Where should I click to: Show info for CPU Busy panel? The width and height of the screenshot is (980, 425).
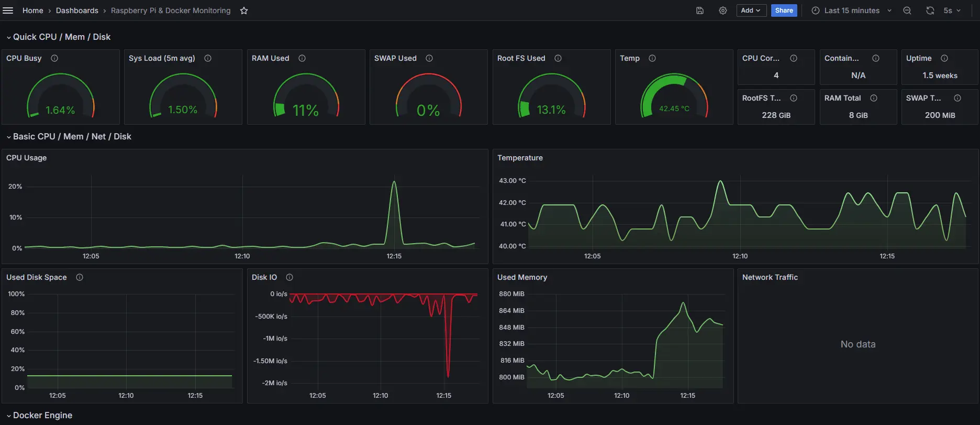[54, 58]
